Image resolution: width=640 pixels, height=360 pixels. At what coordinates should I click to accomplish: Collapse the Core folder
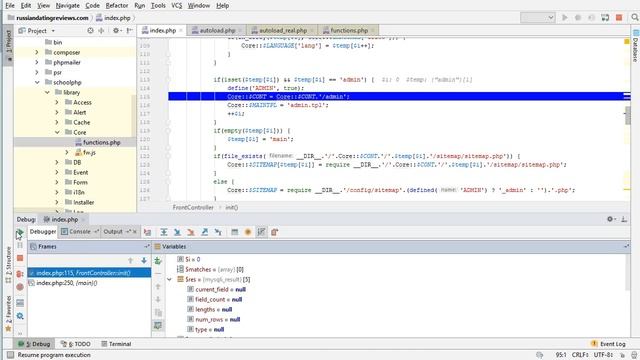[x=57, y=132]
